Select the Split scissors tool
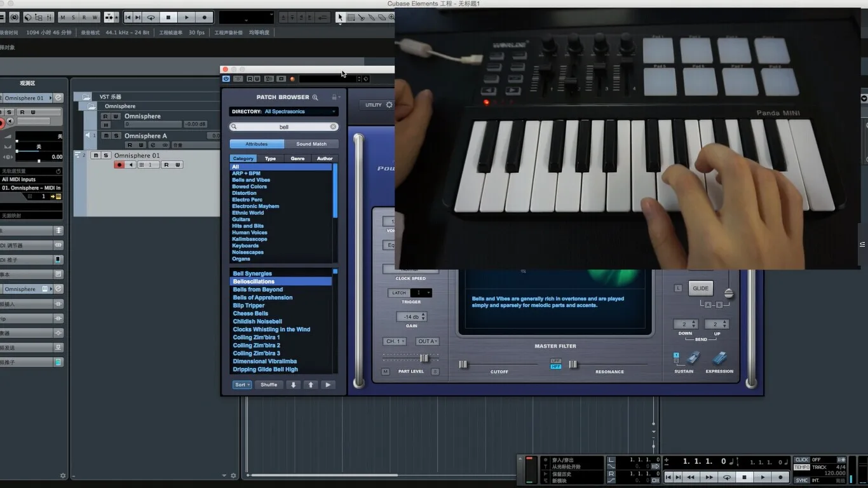The width and height of the screenshot is (868, 488). [x=360, y=17]
